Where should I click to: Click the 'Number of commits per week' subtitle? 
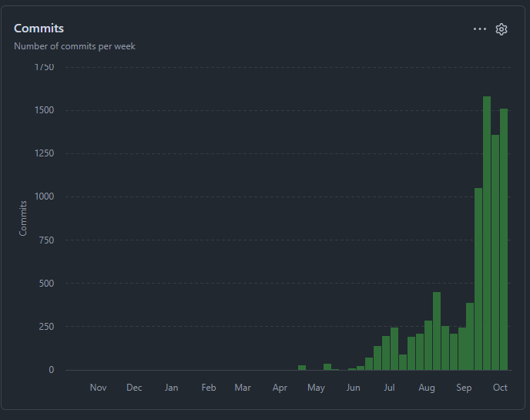75,46
